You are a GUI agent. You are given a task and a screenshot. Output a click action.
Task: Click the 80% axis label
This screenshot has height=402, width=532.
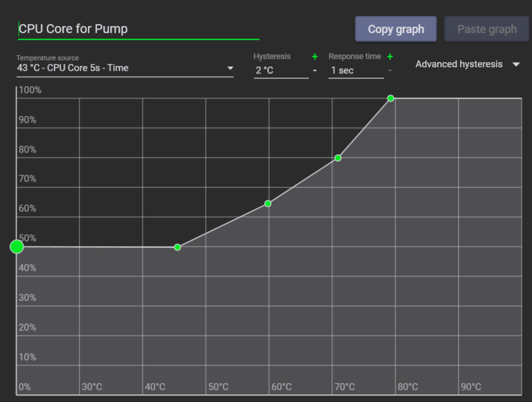click(27, 149)
